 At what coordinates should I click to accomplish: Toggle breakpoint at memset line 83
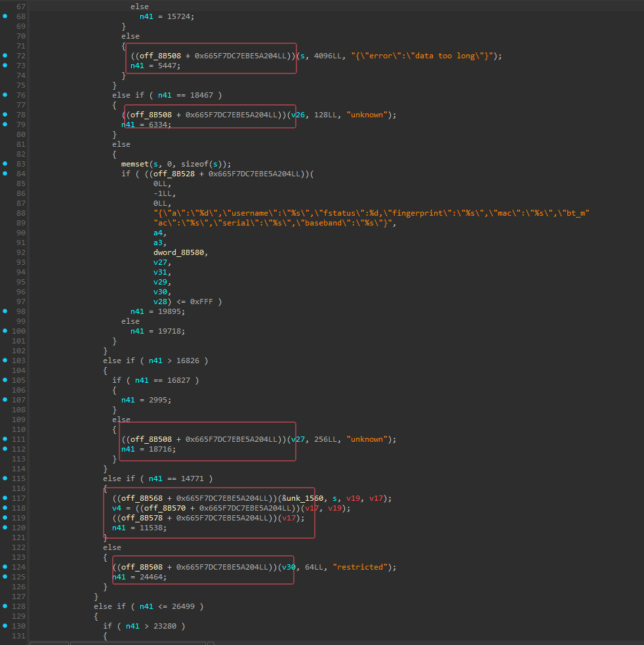[x=5, y=164]
